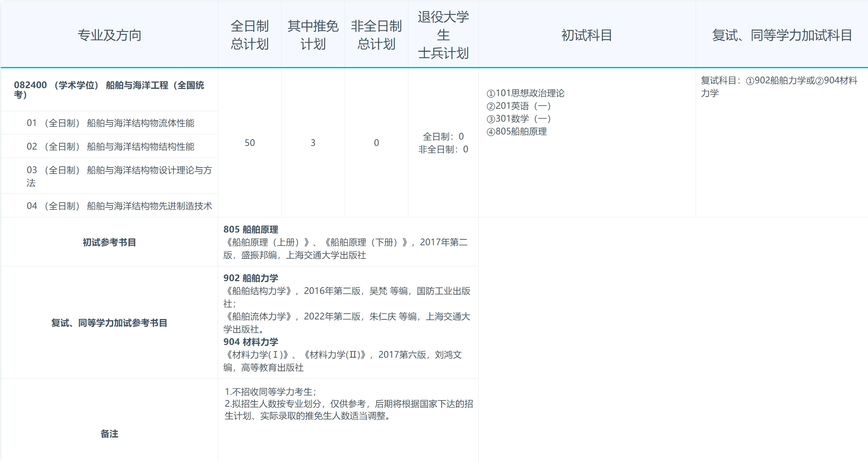Select direction 02 船舶与海洋结构物结构性能

coord(110,146)
